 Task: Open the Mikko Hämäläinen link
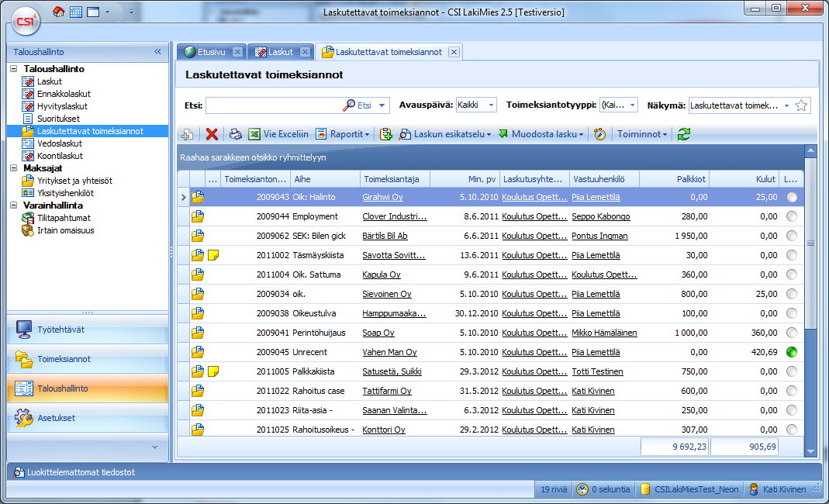(x=604, y=333)
